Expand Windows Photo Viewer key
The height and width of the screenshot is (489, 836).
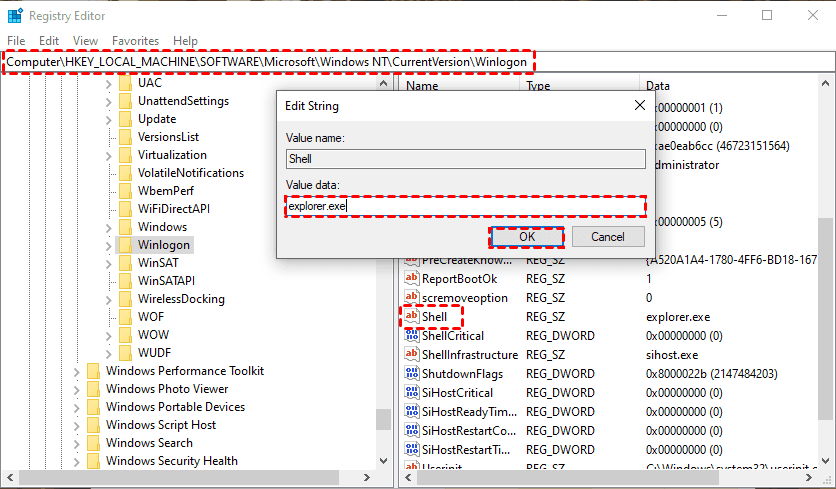(77, 390)
